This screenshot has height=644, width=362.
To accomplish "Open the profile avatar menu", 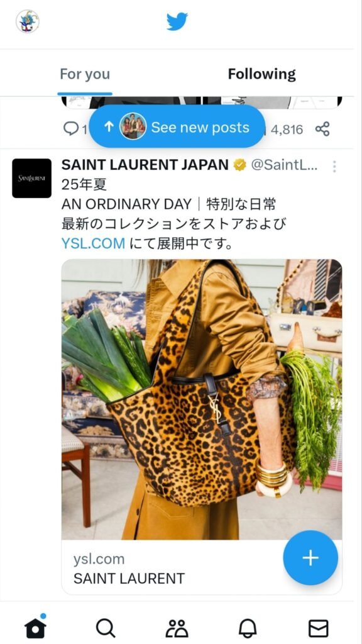I will click(x=28, y=21).
